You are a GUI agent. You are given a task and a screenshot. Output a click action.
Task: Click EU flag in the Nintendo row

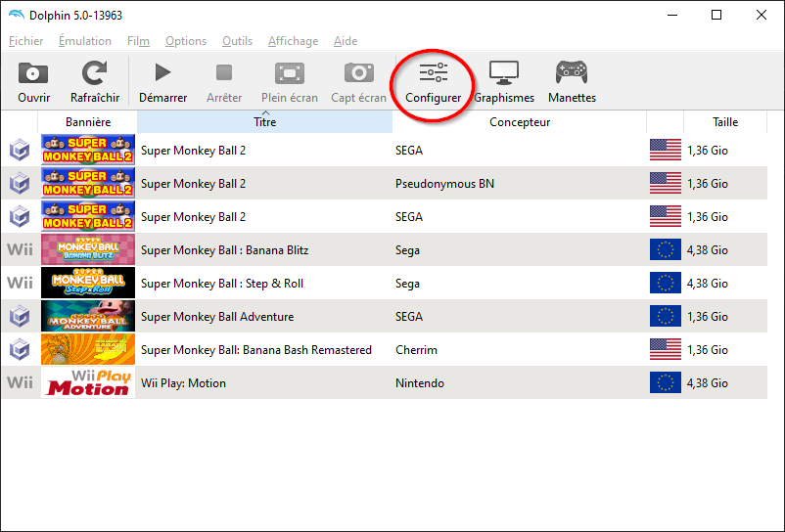click(666, 383)
